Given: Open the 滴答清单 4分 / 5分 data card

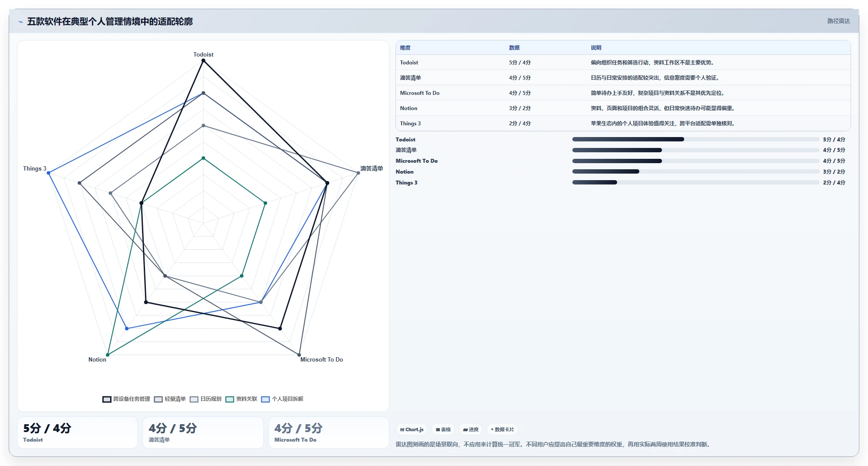Looking at the screenshot, I should [203, 432].
